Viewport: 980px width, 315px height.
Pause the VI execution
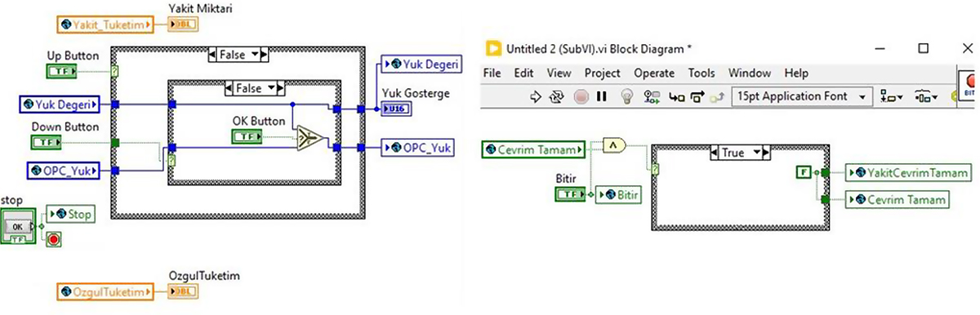pos(602,96)
